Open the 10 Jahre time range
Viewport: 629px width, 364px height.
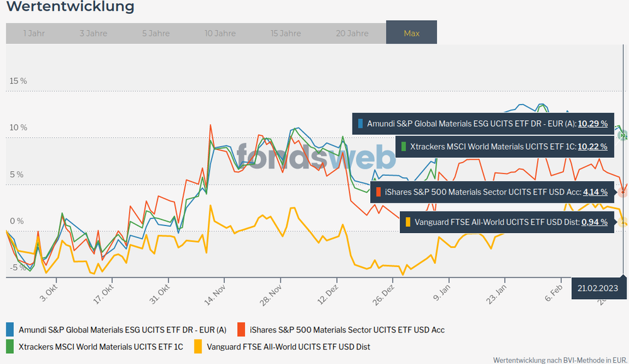[x=220, y=33]
